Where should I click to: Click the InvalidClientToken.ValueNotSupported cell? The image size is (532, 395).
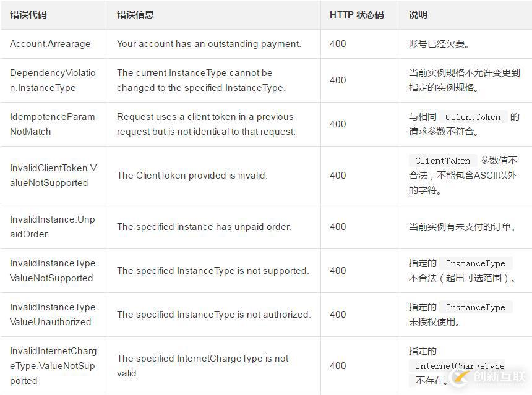[53, 176]
